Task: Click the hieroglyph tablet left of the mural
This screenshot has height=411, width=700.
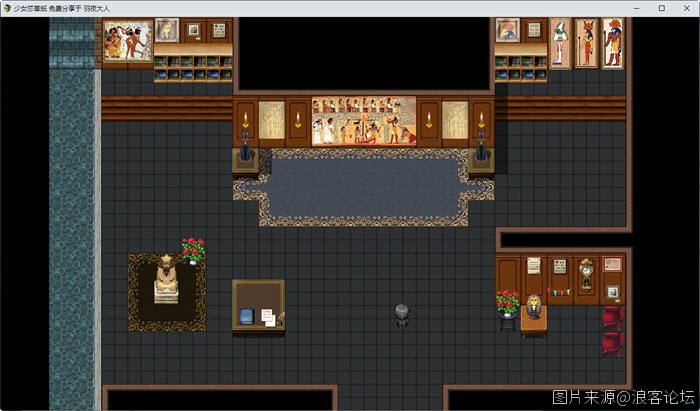Action: [272, 120]
